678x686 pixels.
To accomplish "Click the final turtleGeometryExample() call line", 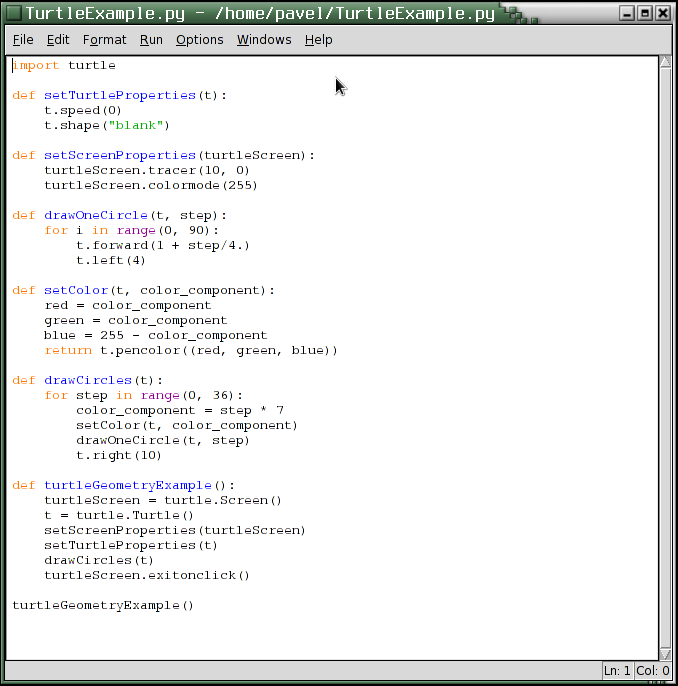I will (x=103, y=606).
